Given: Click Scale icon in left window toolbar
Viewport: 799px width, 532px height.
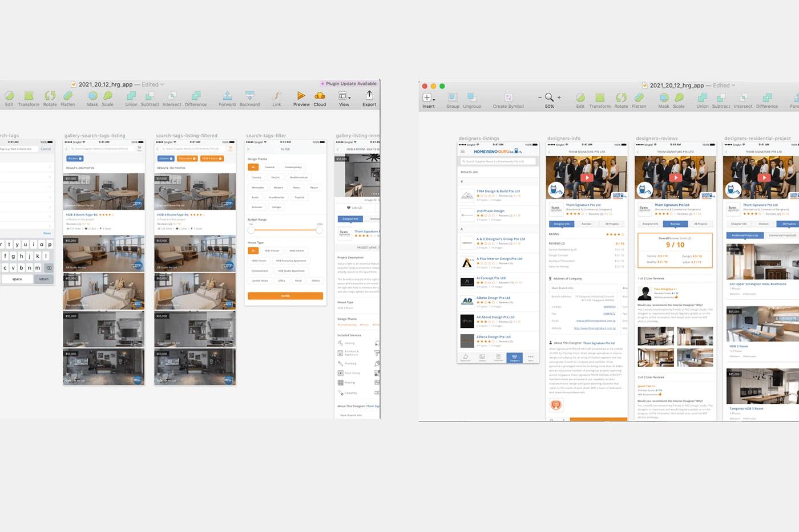Looking at the screenshot, I should click(x=108, y=95).
